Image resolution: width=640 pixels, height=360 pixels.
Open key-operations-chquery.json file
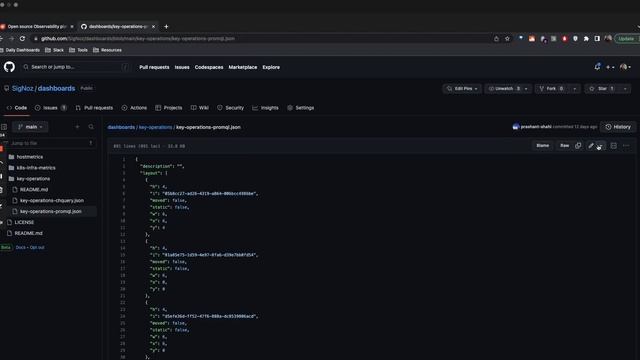(48, 200)
